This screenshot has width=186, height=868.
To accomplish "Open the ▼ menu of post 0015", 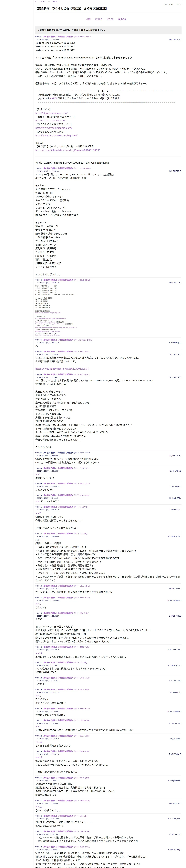I will point(36,613).
